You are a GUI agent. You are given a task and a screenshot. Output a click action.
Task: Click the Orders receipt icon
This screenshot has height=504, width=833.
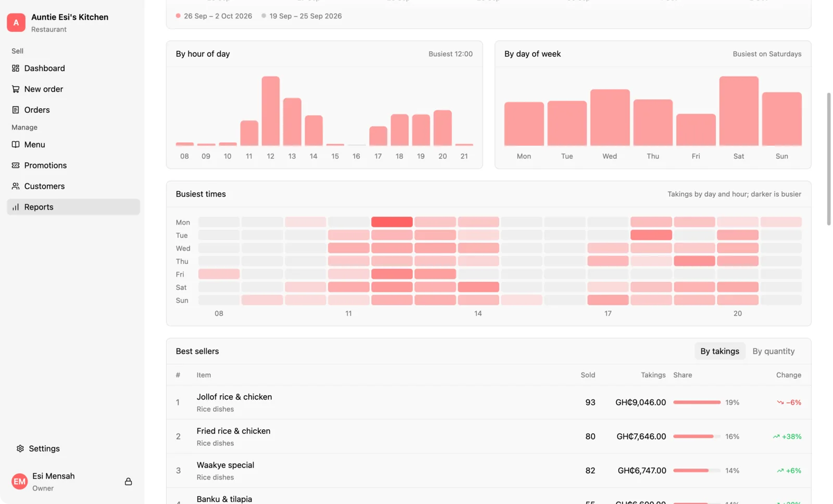click(16, 110)
